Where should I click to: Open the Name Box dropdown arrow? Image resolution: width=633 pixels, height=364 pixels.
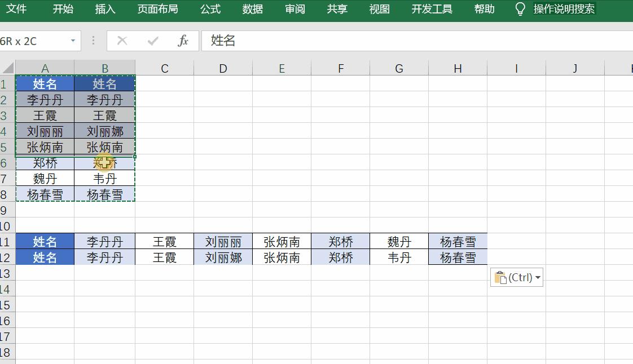(x=73, y=41)
